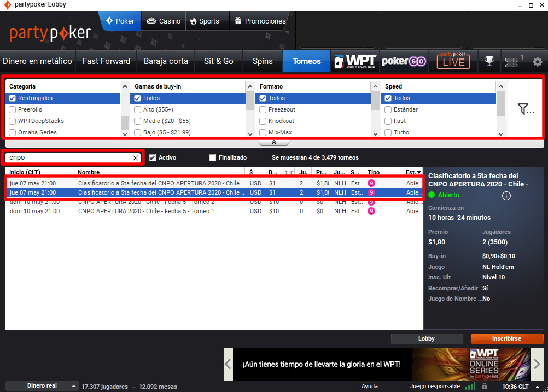Switch to the Casino tab
The width and height of the screenshot is (548, 392).
point(164,21)
